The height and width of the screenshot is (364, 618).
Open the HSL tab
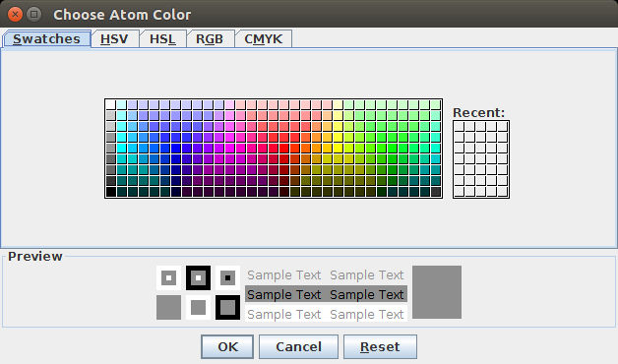click(162, 39)
